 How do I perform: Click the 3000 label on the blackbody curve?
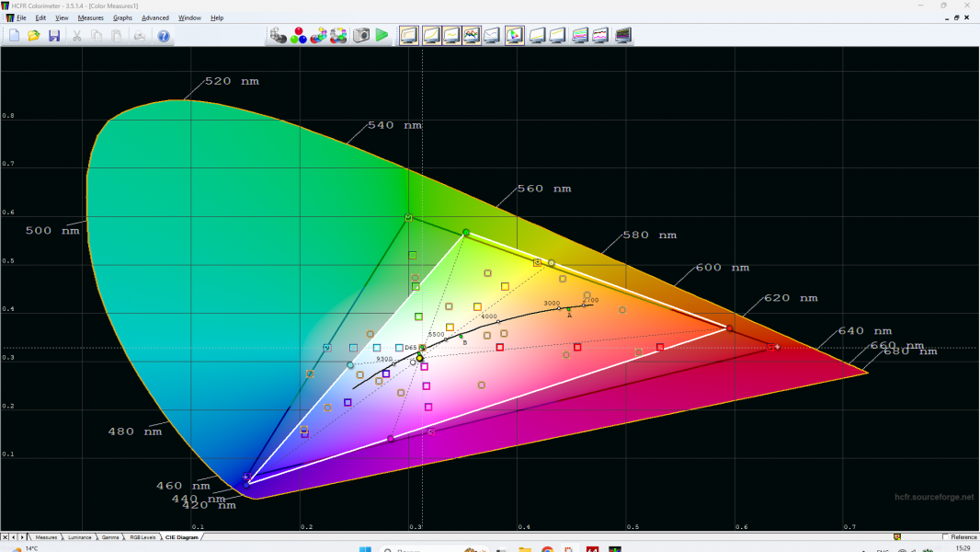click(552, 304)
